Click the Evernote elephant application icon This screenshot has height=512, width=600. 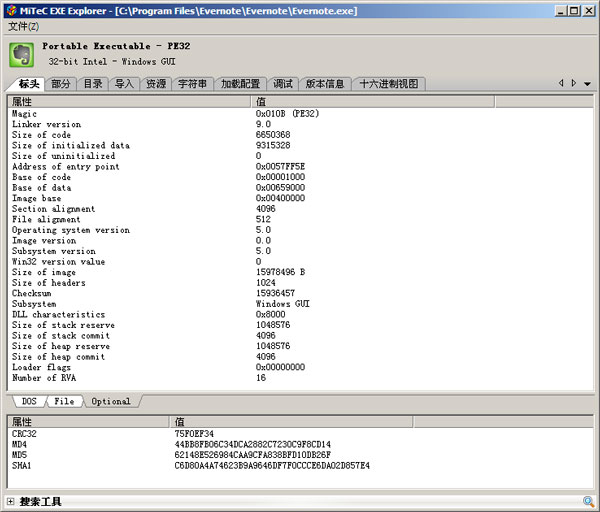21,55
